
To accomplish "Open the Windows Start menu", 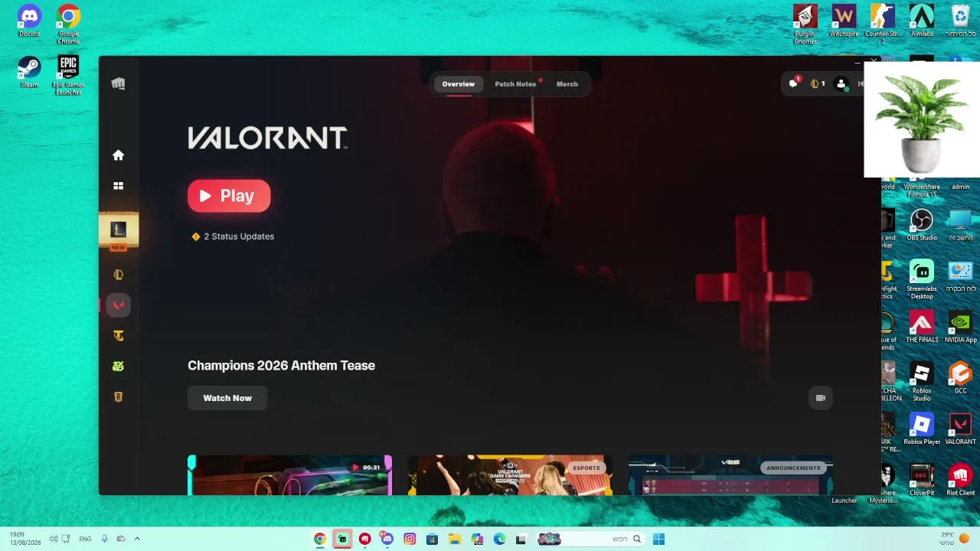I will click(x=658, y=539).
